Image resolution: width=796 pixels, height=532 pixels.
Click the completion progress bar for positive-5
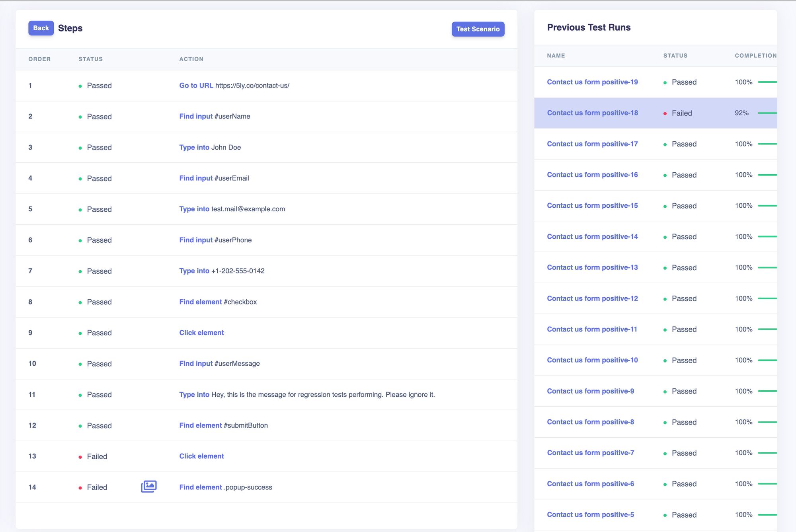point(767,515)
